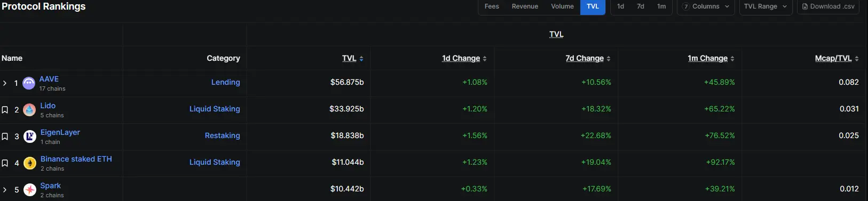
Task: Click the EigenLayer protocol logo icon
Action: coord(30,136)
